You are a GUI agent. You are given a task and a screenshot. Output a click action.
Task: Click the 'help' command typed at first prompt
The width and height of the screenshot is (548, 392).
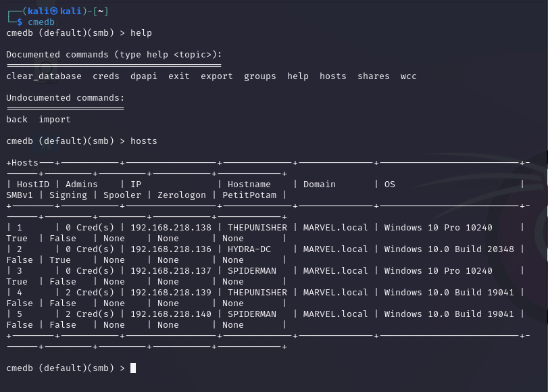pos(141,33)
